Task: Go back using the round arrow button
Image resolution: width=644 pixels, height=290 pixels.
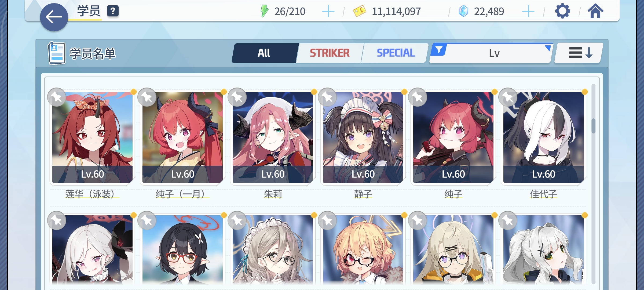Action: point(54,17)
